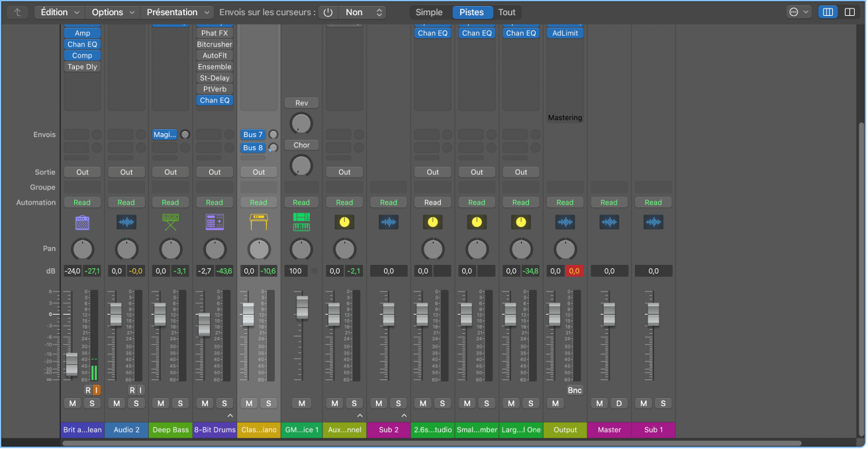This screenshot has height=449, width=868.
Task: Click the Pan knob of 8-Bit Drums
Action: pyautogui.click(x=215, y=249)
